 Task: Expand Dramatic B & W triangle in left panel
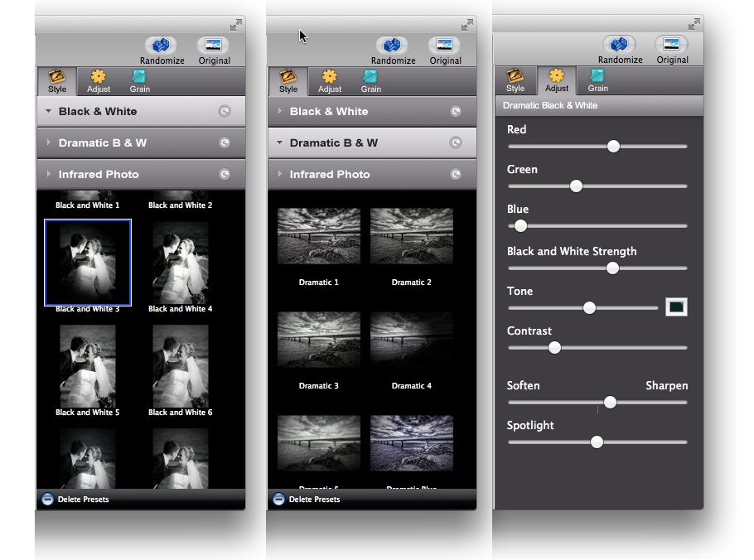coord(49,142)
